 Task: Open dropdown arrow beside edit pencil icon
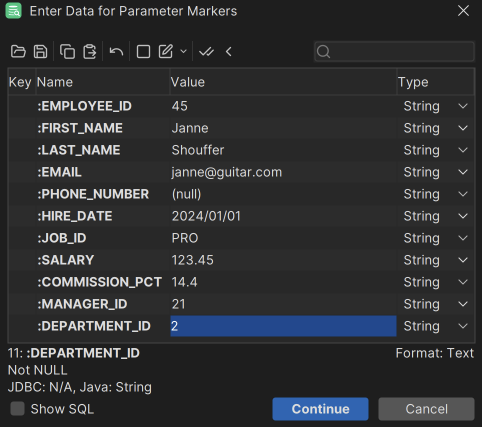tap(183, 51)
